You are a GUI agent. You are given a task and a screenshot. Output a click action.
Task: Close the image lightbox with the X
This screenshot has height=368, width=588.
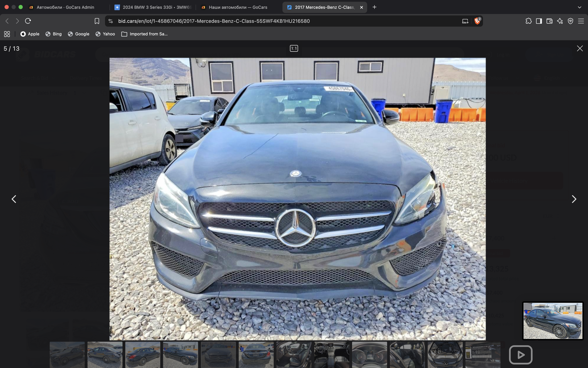click(x=580, y=48)
